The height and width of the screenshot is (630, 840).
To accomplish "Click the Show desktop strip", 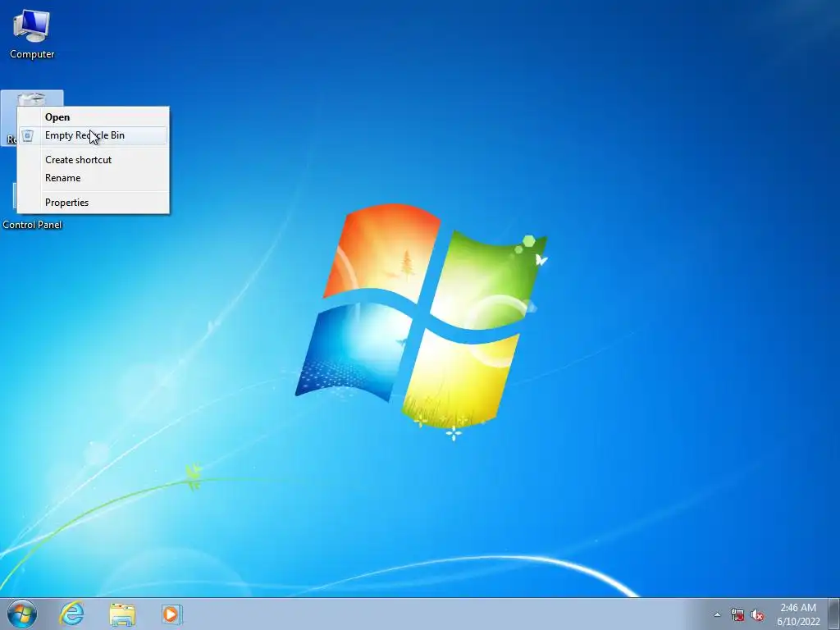I will point(833,614).
